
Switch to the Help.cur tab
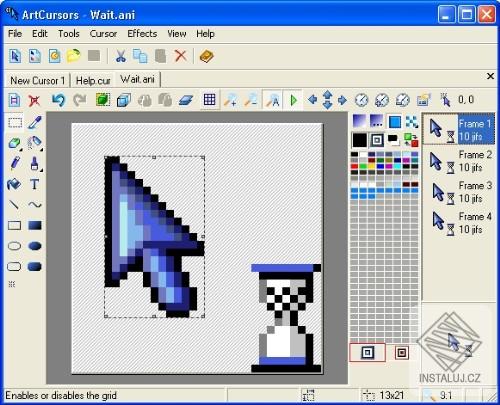point(93,80)
